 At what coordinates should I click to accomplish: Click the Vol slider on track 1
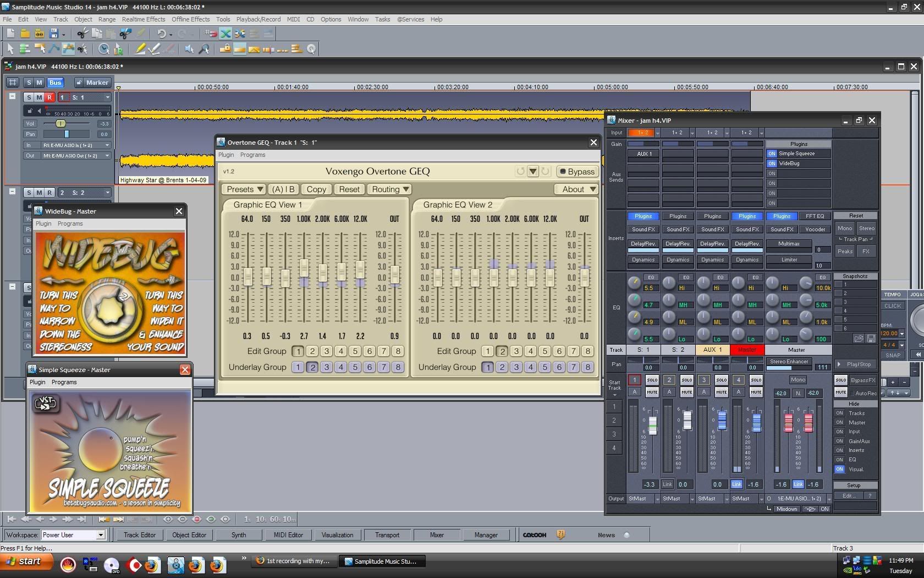[x=61, y=124]
